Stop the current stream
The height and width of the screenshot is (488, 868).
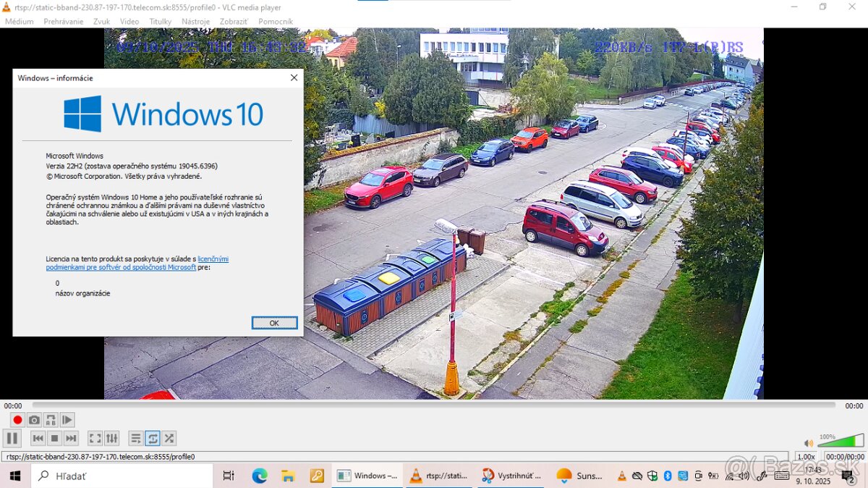pos(54,438)
